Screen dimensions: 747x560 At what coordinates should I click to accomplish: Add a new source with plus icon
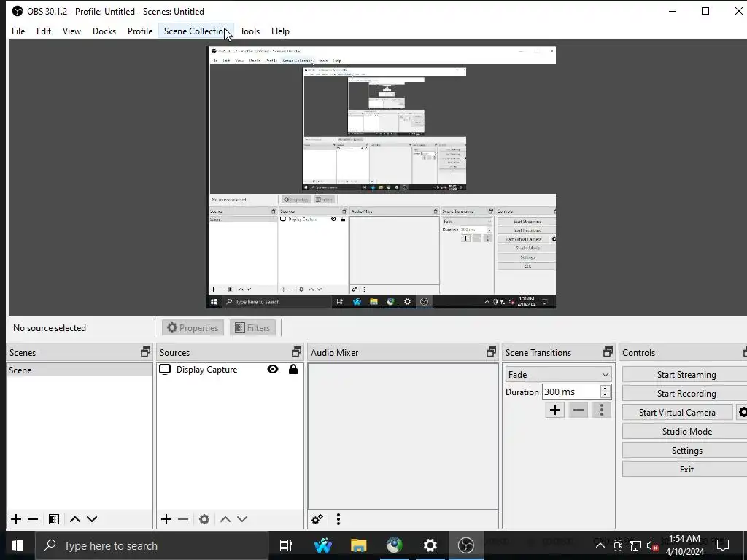pyautogui.click(x=166, y=519)
